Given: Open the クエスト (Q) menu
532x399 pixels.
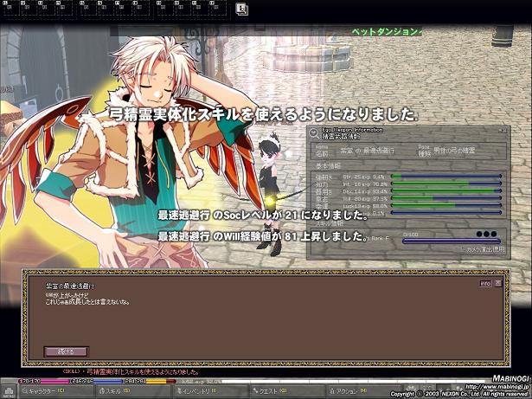Looking at the screenshot, I should pos(288,391).
